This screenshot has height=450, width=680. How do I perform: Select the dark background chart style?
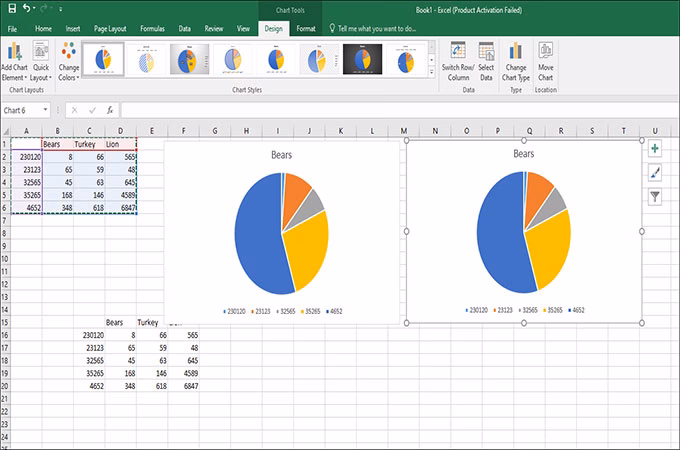[361, 60]
